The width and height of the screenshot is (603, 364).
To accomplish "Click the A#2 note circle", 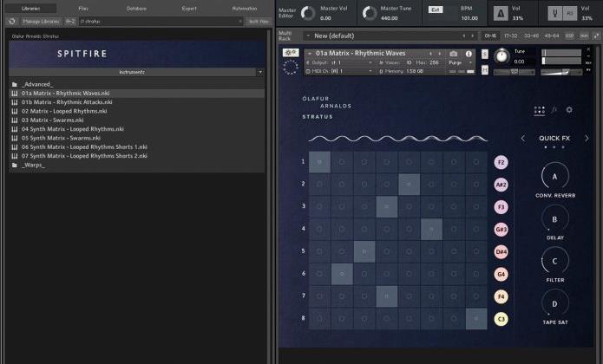I will (501, 185).
